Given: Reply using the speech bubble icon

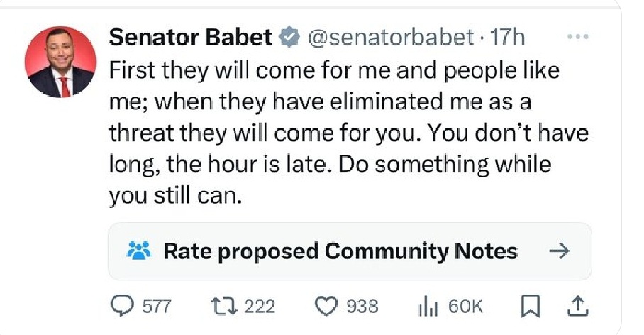Looking at the screenshot, I should (124, 306).
